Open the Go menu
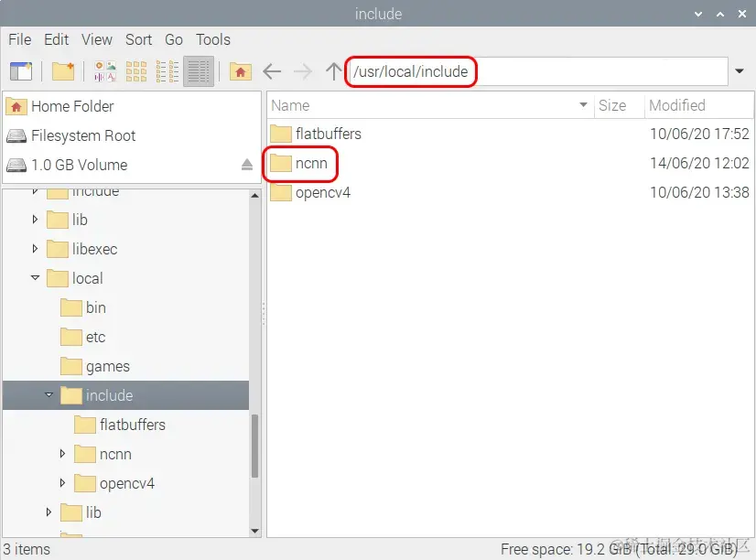Screen dimensions: 756x560 click(174, 39)
